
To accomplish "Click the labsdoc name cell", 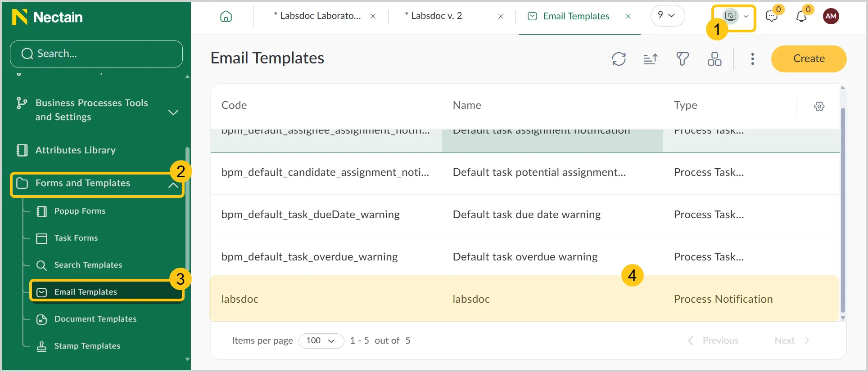I will [471, 299].
